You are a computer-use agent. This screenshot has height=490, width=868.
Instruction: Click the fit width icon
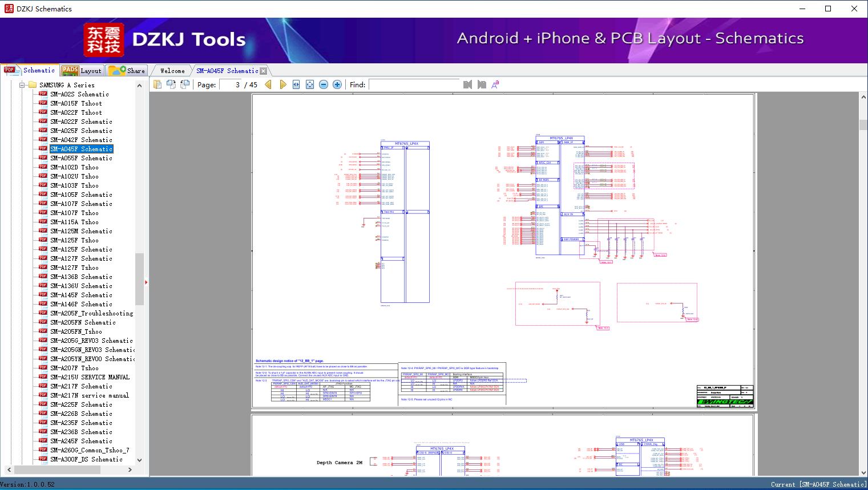[x=296, y=84]
